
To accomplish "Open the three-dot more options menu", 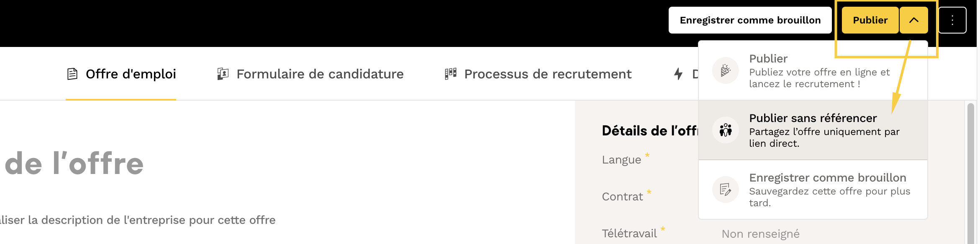I will click(x=952, y=20).
